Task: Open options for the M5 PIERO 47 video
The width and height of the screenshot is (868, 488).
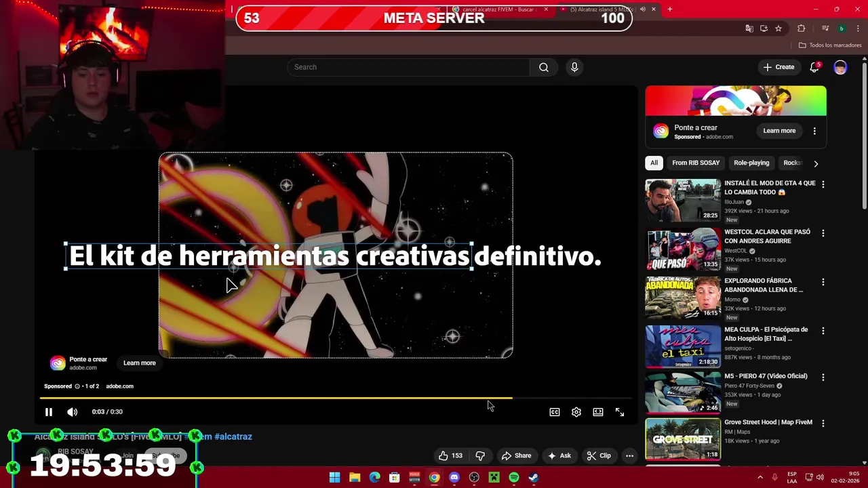Action: (x=823, y=377)
